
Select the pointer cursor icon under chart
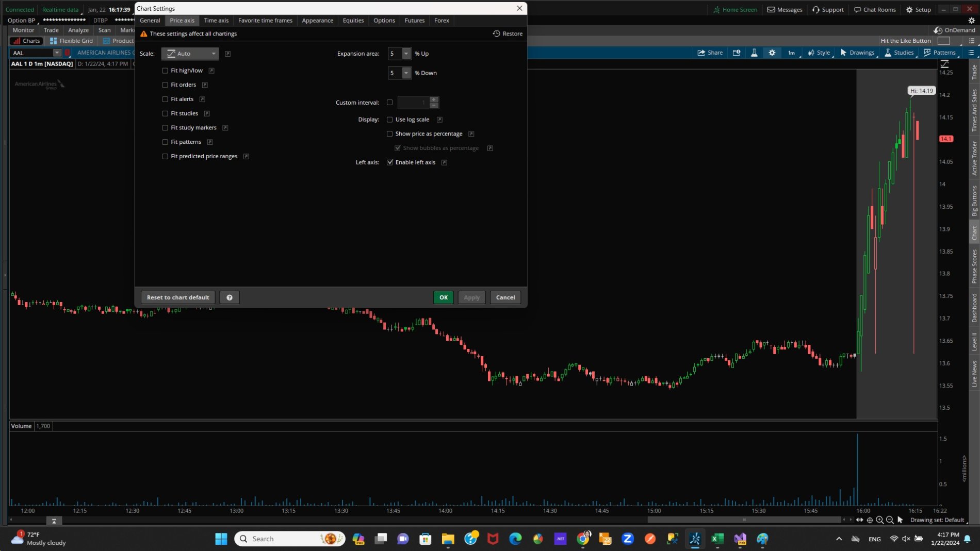pos(900,520)
